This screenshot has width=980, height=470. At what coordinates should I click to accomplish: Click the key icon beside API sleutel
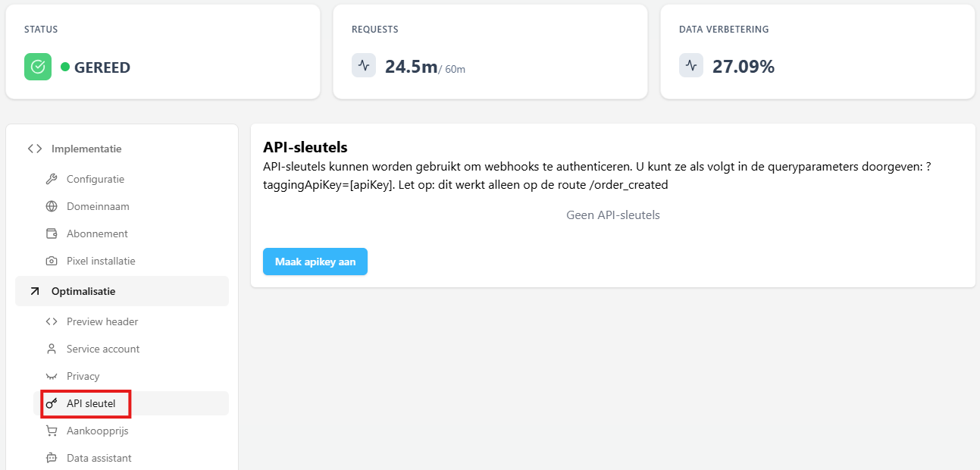point(52,404)
